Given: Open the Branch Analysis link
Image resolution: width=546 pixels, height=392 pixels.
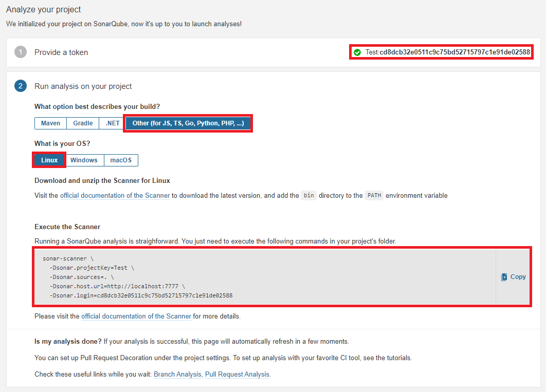Looking at the screenshot, I should 177,375.
